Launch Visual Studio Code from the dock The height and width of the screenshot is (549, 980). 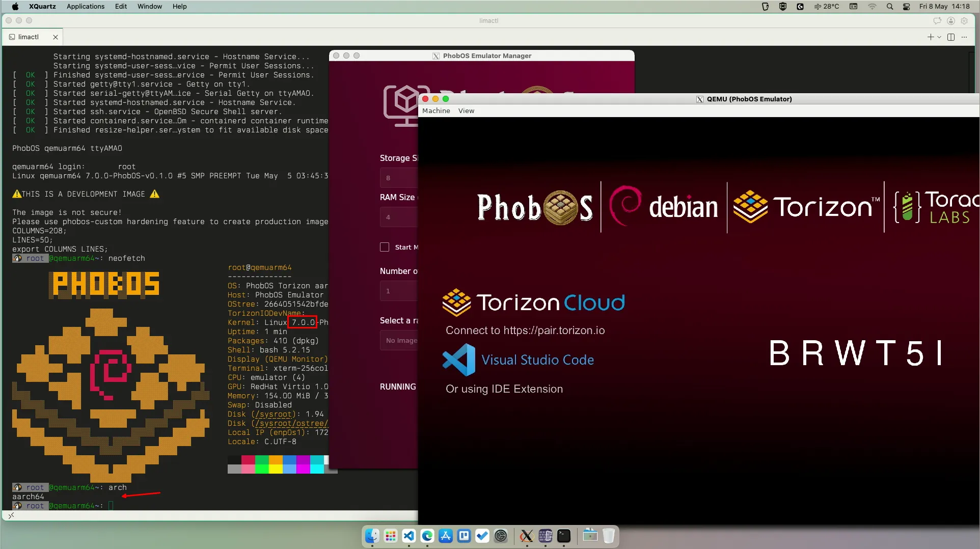coord(409,536)
